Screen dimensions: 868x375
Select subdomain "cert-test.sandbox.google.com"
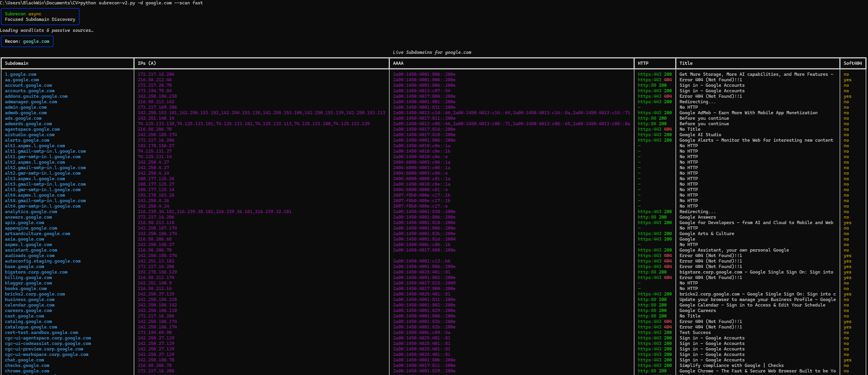(41, 332)
